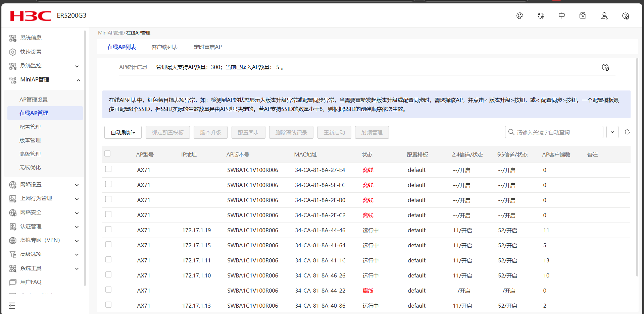Viewport: 644px width, 314px height.
Task: Select all APs with header checkbox
Action: 107,153
